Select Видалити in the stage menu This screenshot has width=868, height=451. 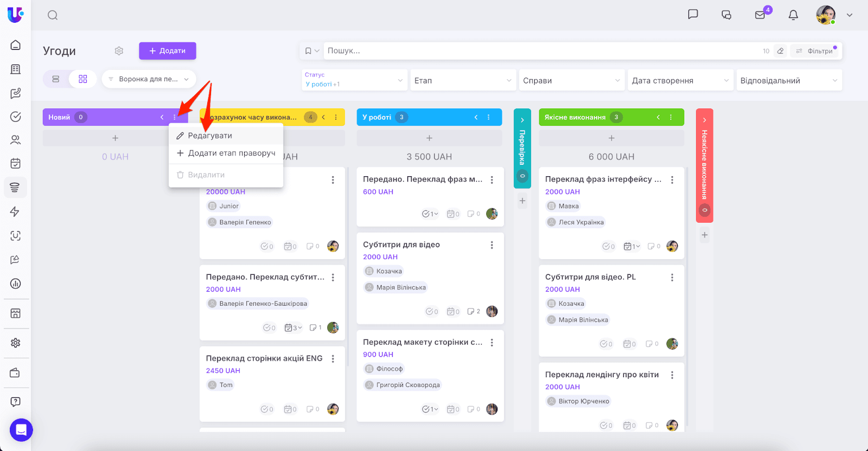pyautogui.click(x=226, y=175)
